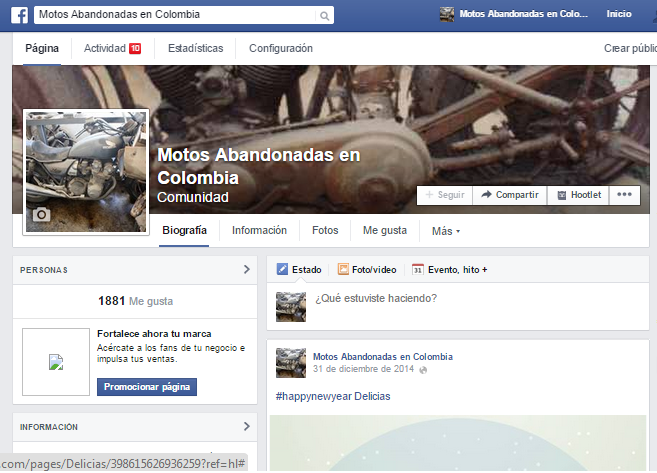Screen dimensions: 657x473
Task: Click the small page avatar in top bar
Action: click(x=447, y=14)
